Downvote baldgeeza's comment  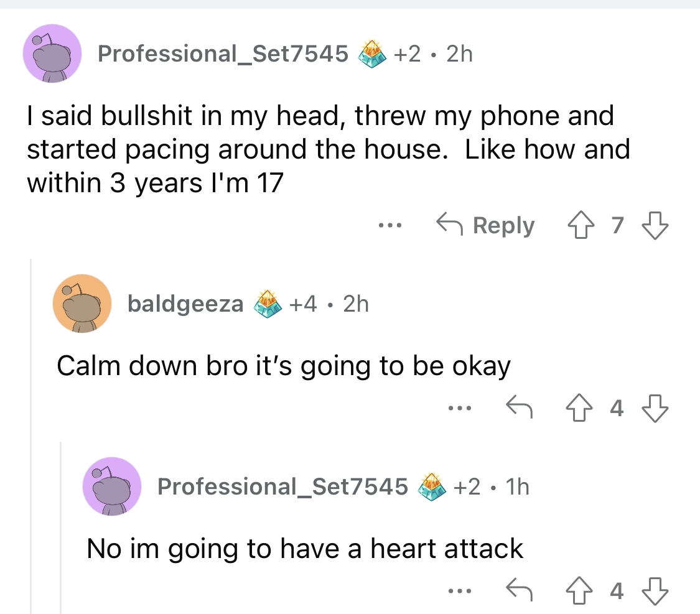pyautogui.click(x=655, y=408)
